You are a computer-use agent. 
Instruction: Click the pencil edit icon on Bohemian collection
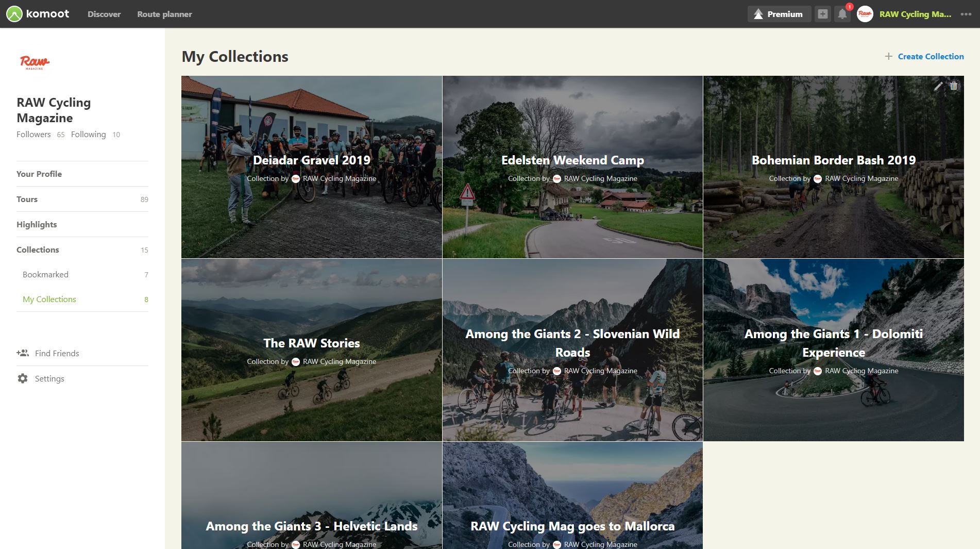coord(938,86)
